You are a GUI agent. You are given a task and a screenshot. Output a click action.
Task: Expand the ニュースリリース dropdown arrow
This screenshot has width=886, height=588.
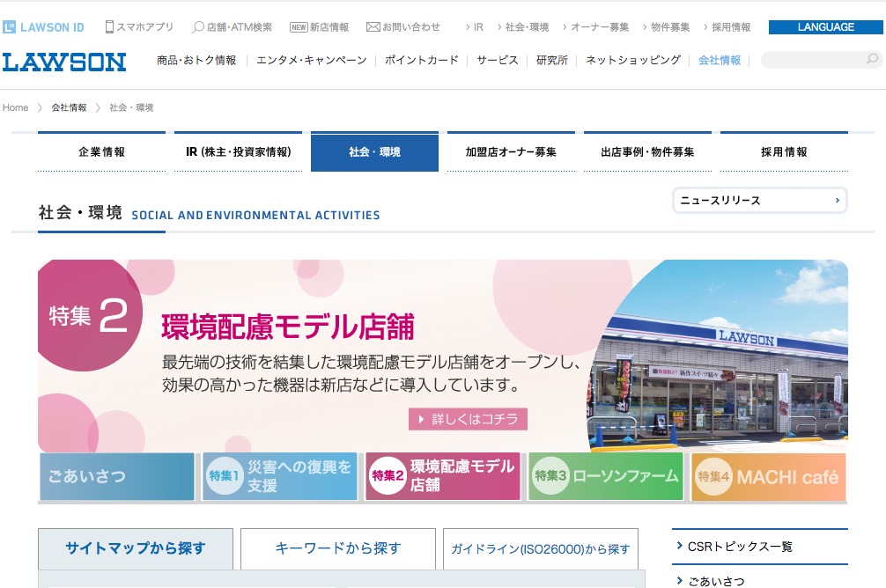[x=837, y=201]
